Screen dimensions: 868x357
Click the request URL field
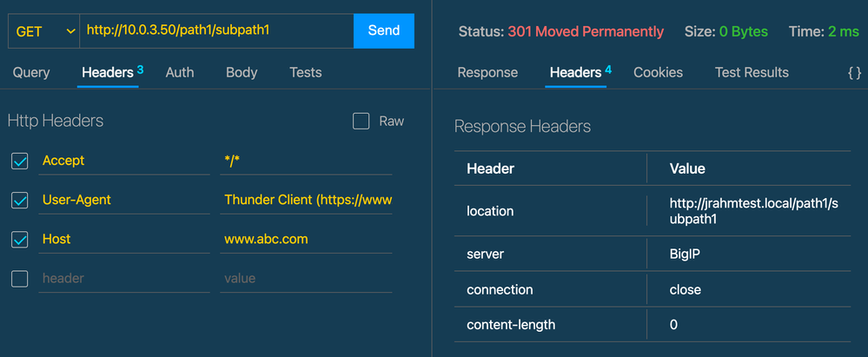pyautogui.click(x=215, y=31)
